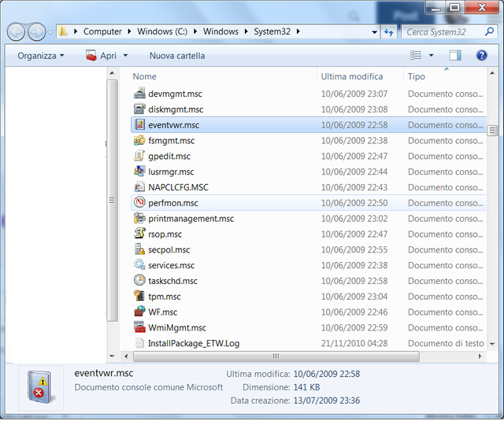Viewport: 504px width, 421px height.
Task: Change view using the view icon
Action: click(x=416, y=55)
